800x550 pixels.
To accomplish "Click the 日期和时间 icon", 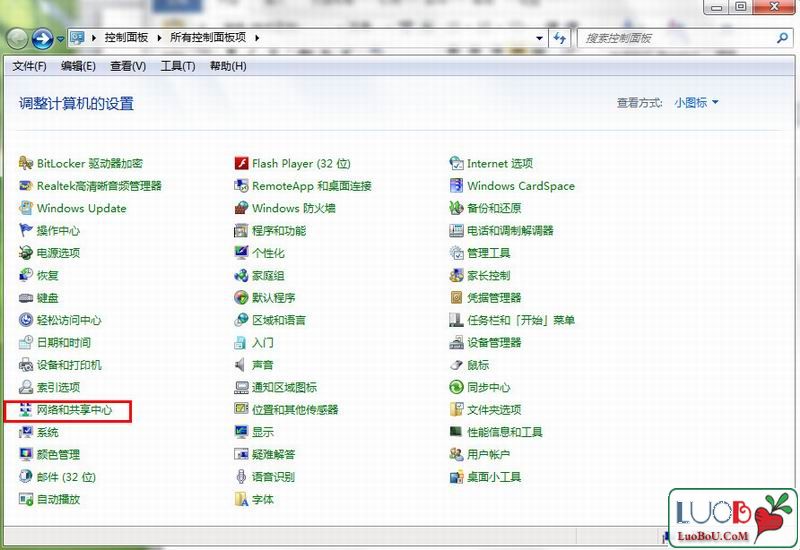I will pos(26,342).
